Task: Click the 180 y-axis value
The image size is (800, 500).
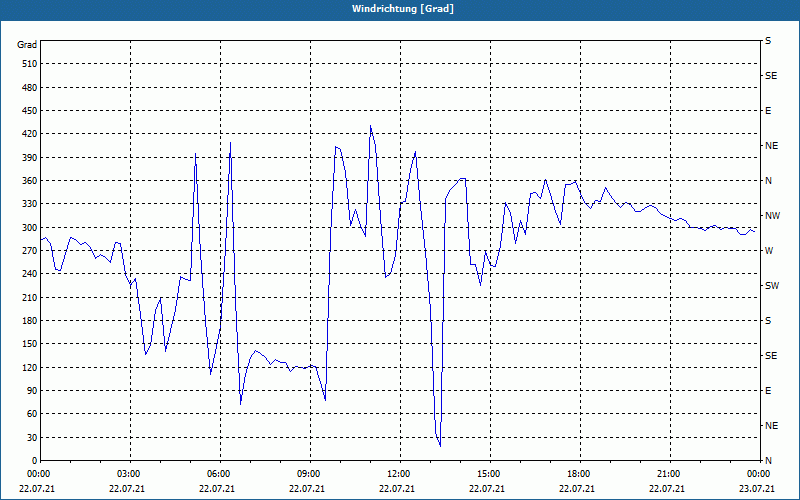Action: 30,321
